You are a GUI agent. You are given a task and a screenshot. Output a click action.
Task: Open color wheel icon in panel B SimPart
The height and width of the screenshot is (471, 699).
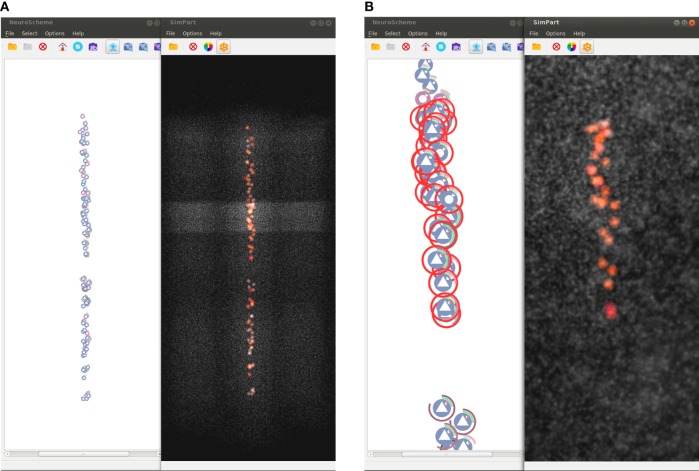pyautogui.click(x=572, y=46)
